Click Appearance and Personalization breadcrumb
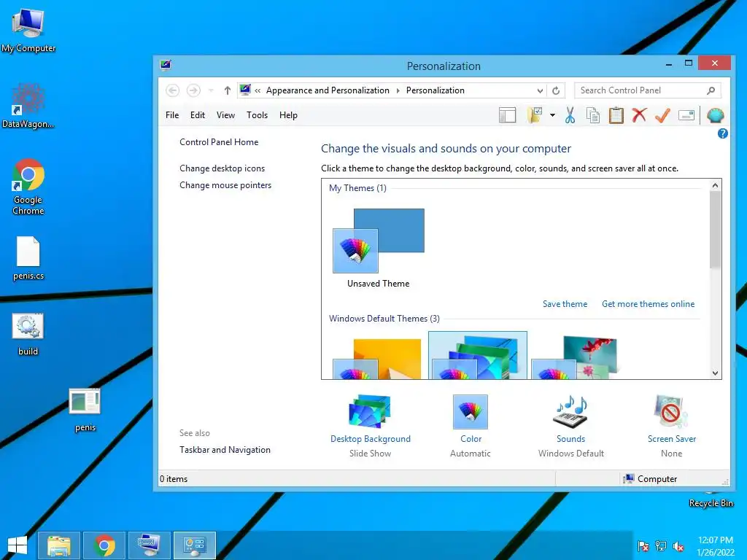The image size is (747, 560). 328,90
